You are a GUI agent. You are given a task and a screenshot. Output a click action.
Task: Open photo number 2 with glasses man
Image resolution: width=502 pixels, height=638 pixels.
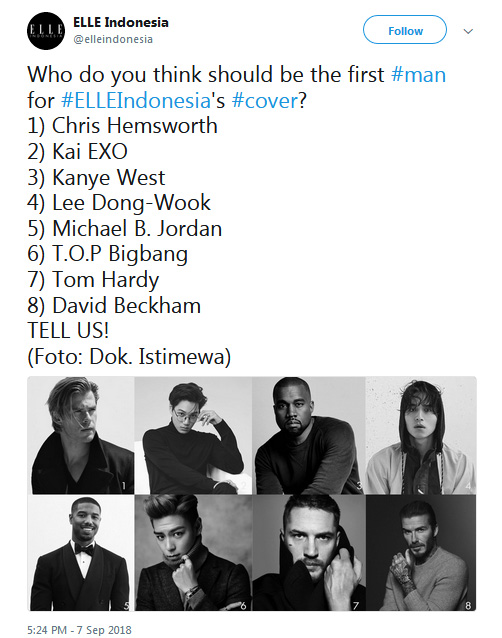coord(193,435)
